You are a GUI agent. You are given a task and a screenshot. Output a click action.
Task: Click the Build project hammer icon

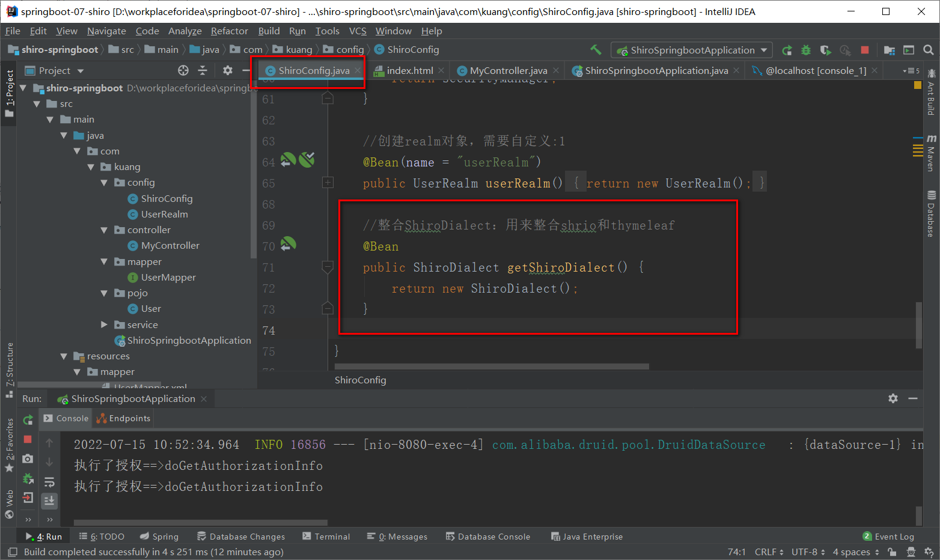tap(596, 50)
